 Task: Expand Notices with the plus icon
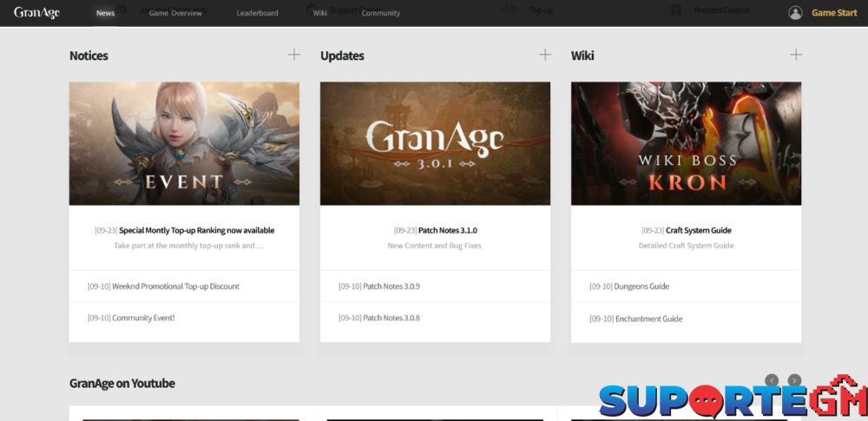[294, 55]
